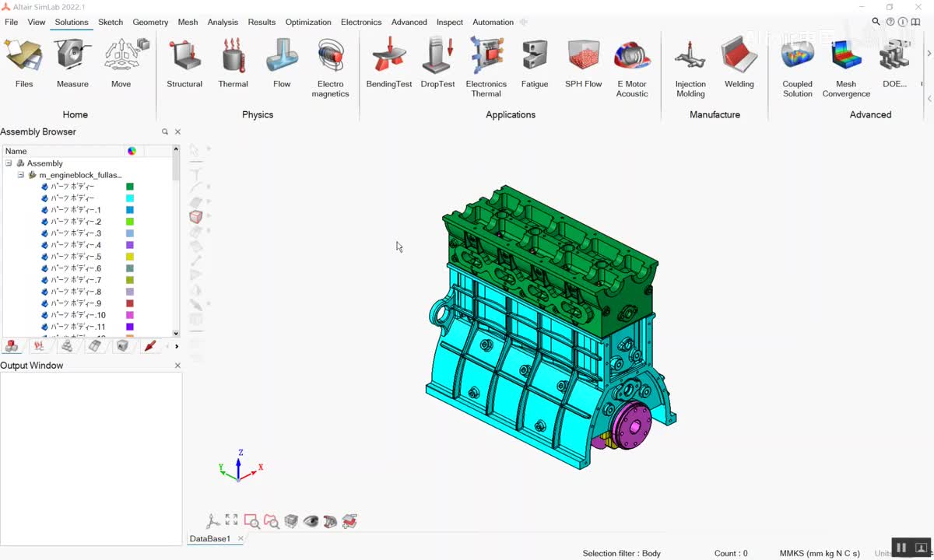This screenshot has height=560, width=934.
Task: Open the Electronics ribbon tab
Action: [361, 22]
